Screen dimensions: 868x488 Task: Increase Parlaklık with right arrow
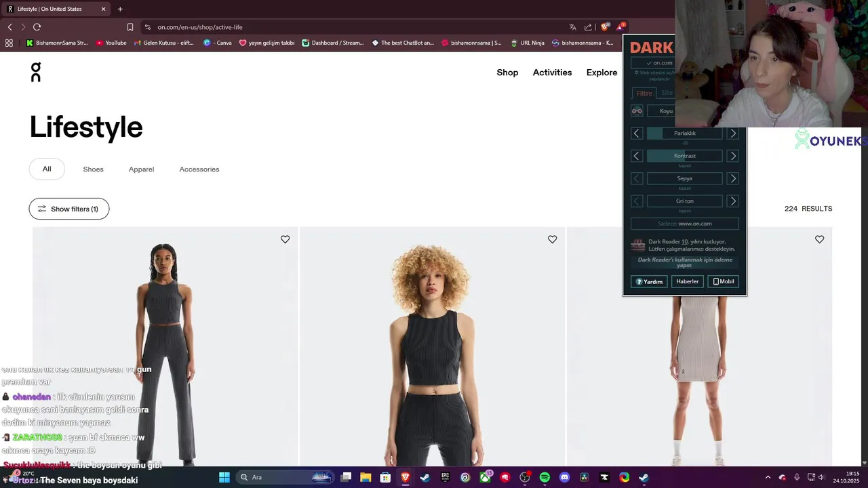pos(732,134)
